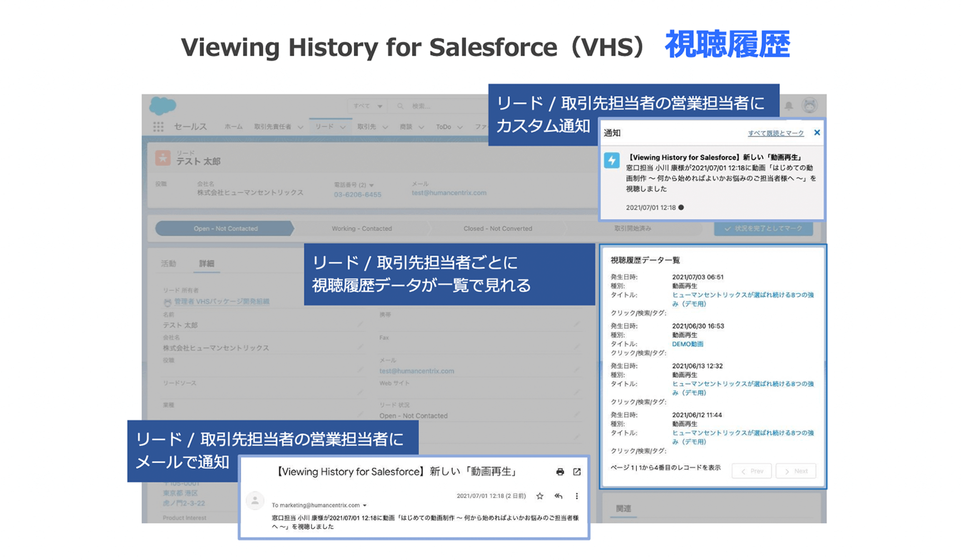963x560 pixels.
Task: Click the 視聴履歴データ一覧 heading
Action: point(645,260)
